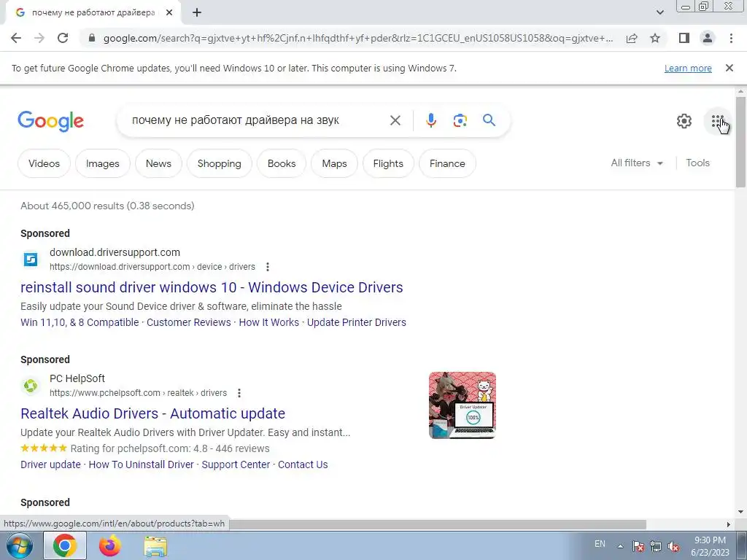Submit search with magnifying glass icon

tap(489, 120)
